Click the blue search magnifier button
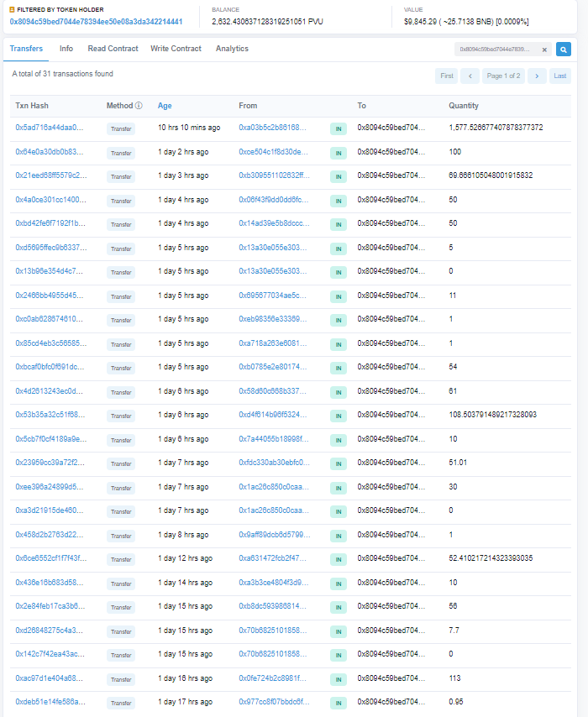The image size is (588, 717). point(564,50)
